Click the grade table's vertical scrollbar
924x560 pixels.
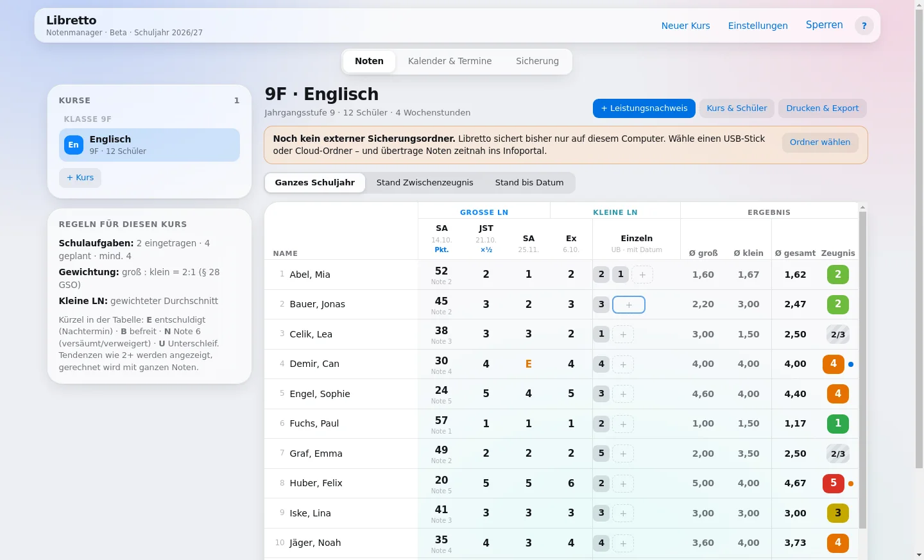click(x=862, y=369)
